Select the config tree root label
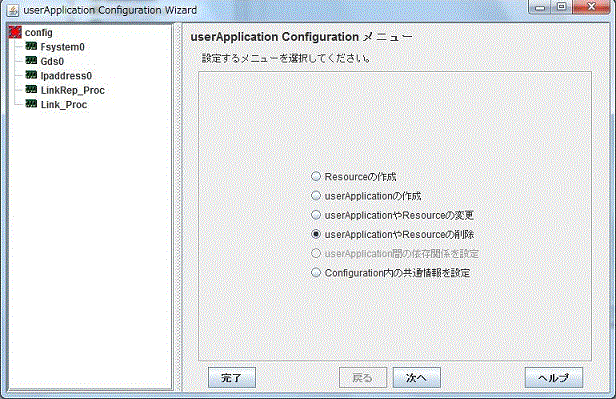 (38, 33)
